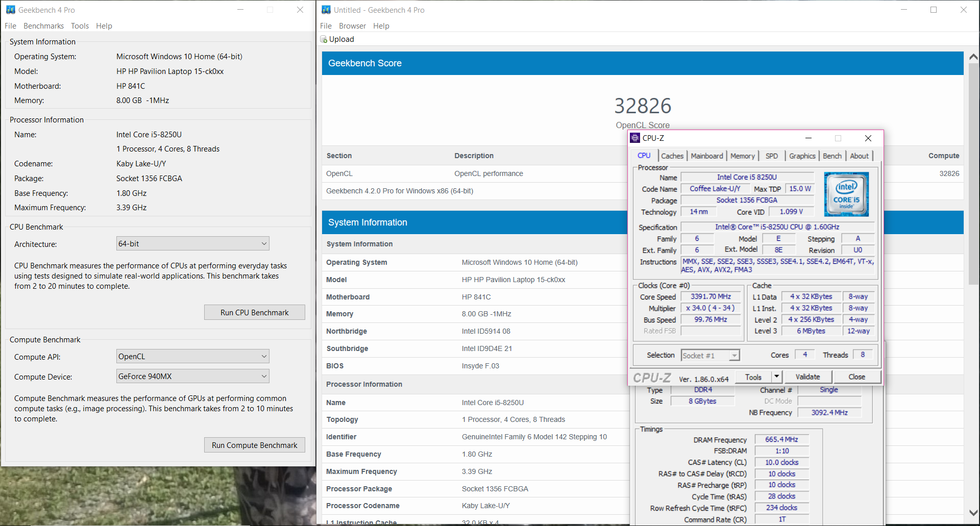Click the Run Compute Benchmark button

(x=255, y=445)
